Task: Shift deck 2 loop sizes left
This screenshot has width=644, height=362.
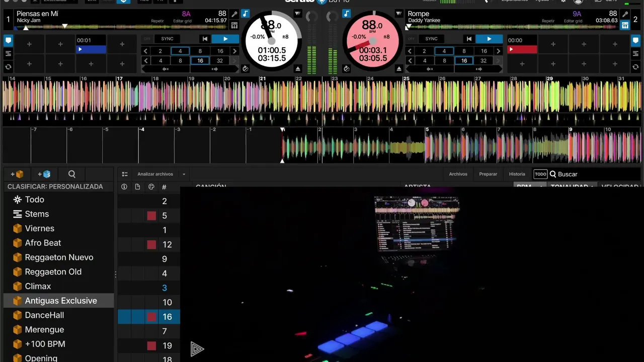Action: click(x=410, y=51)
